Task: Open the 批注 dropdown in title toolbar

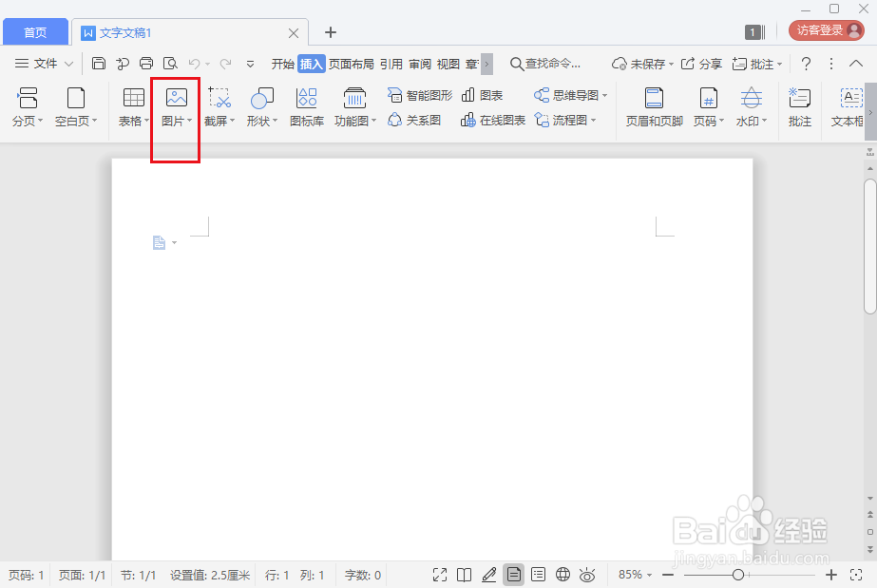Action: pyautogui.click(x=779, y=65)
